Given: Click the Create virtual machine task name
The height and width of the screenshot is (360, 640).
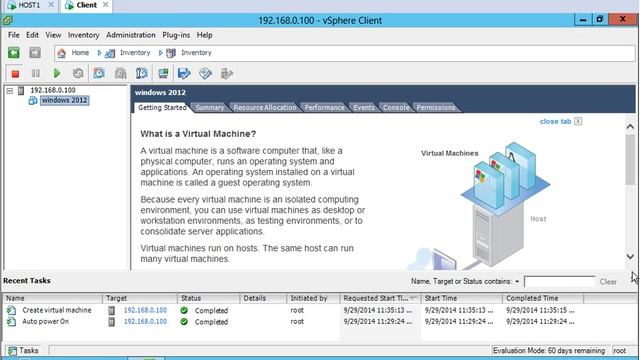Looking at the screenshot, I should (x=57, y=310).
